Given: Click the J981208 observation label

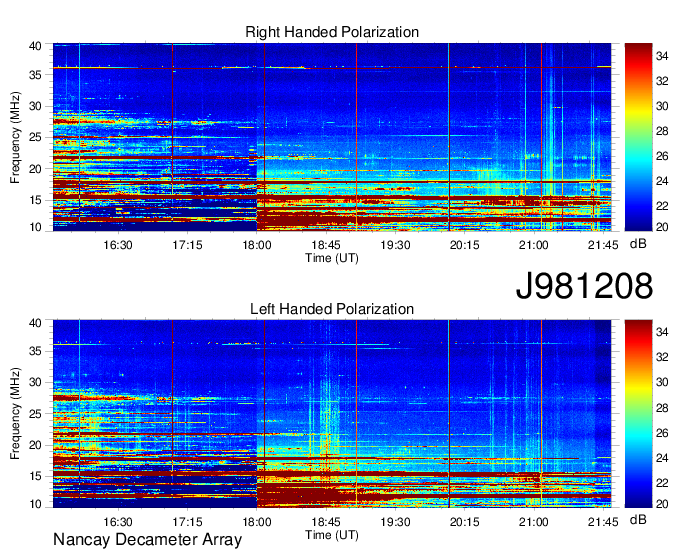Looking at the screenshot, I should (584, 286).
